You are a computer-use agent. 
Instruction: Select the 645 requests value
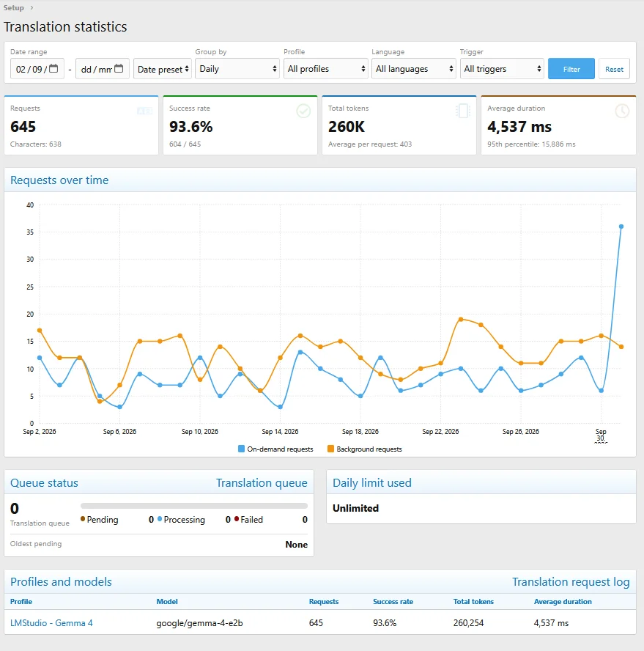click(x=23, y=127)
